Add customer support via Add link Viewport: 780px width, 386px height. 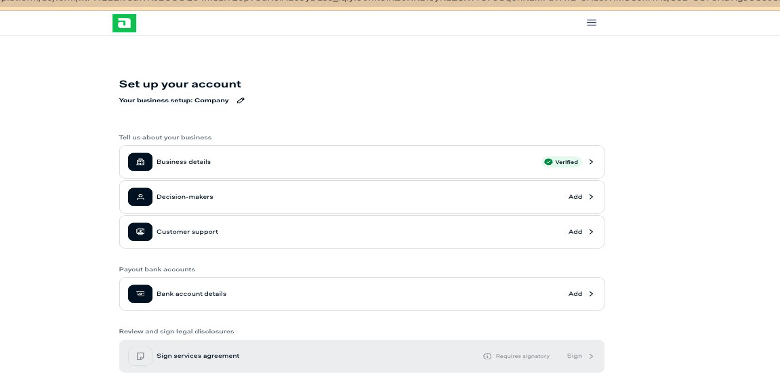[575, 232]
